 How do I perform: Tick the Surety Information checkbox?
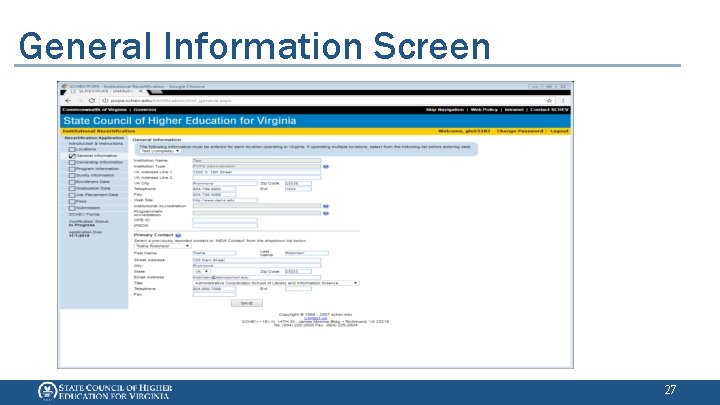click(72, 175)
